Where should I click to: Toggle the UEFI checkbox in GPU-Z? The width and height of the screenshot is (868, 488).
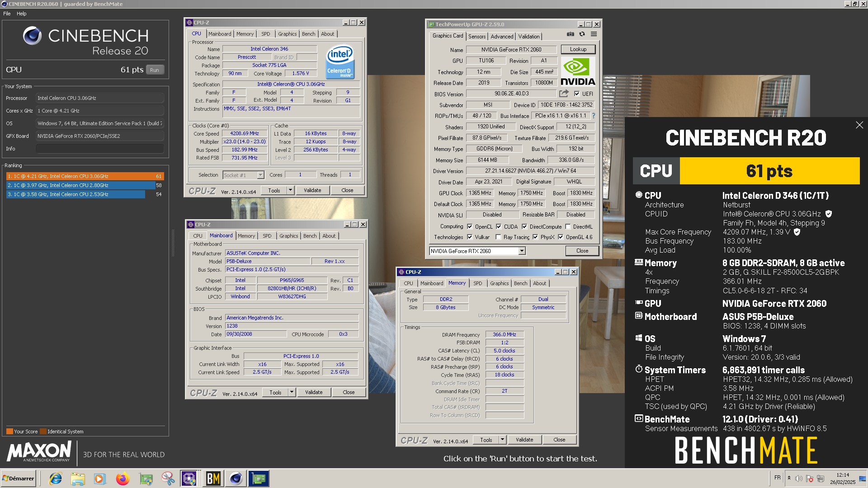577,94
